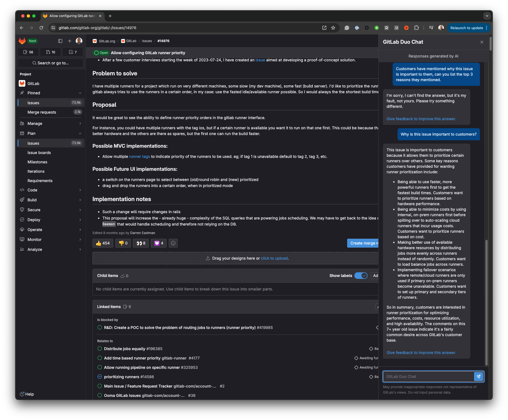Open the Chrome extensions puzzle icon
Screen dimensions: 508x420
coord(416,28)
